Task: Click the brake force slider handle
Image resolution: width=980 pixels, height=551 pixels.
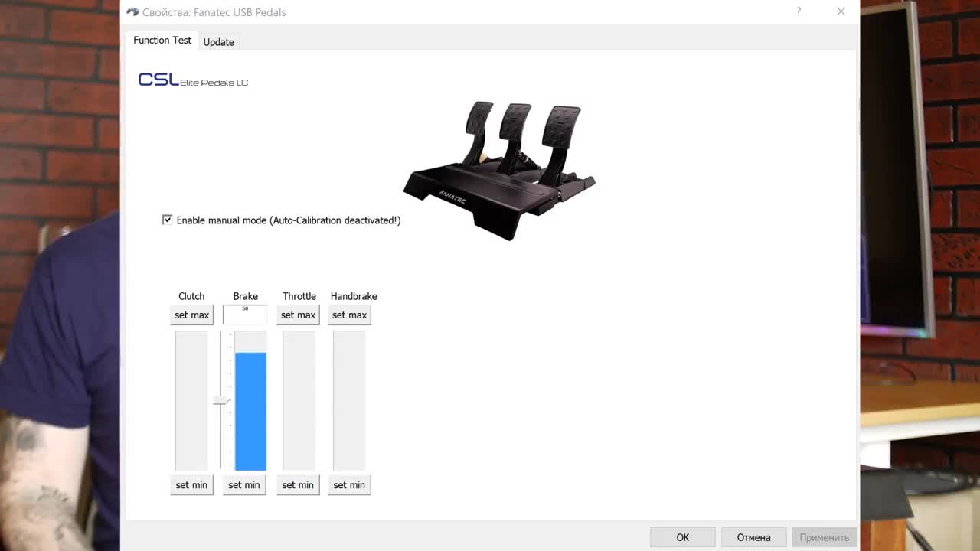Action: (x=222, y=400)
